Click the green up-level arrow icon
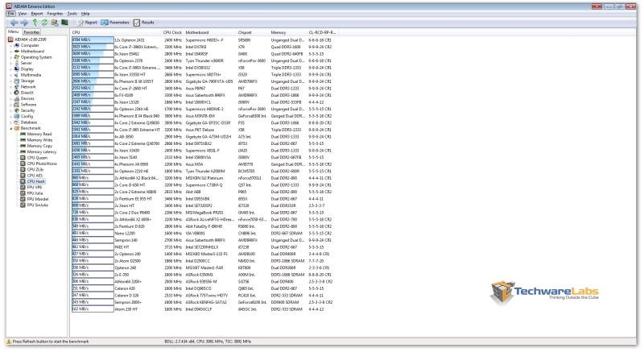The height and width of the screenshot is (352, 644). click(35, 23)
